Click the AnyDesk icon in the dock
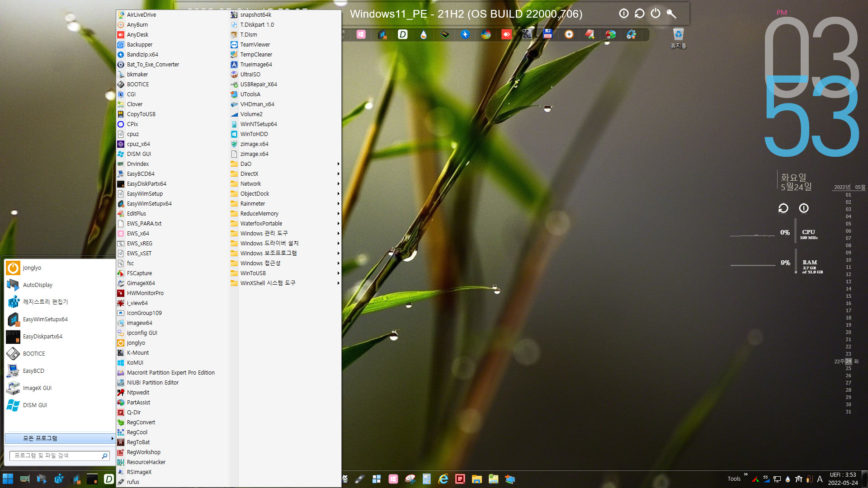Viewport: 868px width, 488px height. 506,34
